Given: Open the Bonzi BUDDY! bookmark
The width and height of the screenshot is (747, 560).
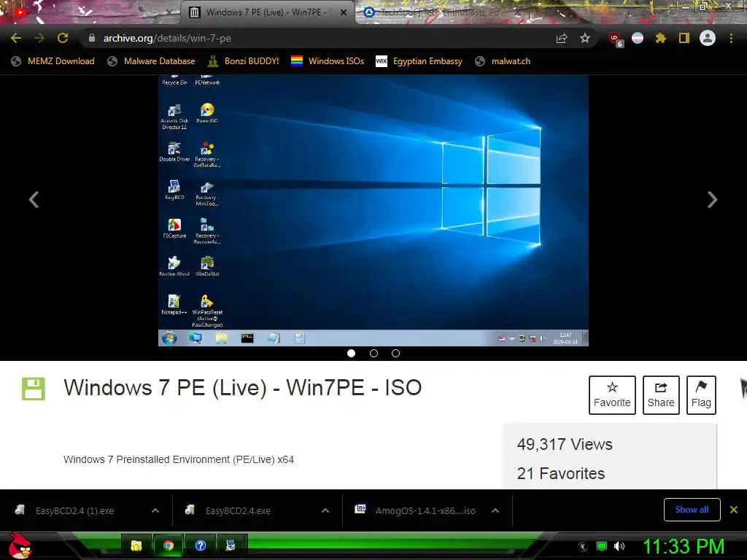Looking at the screenshot, I should click(x=244, y=61).
